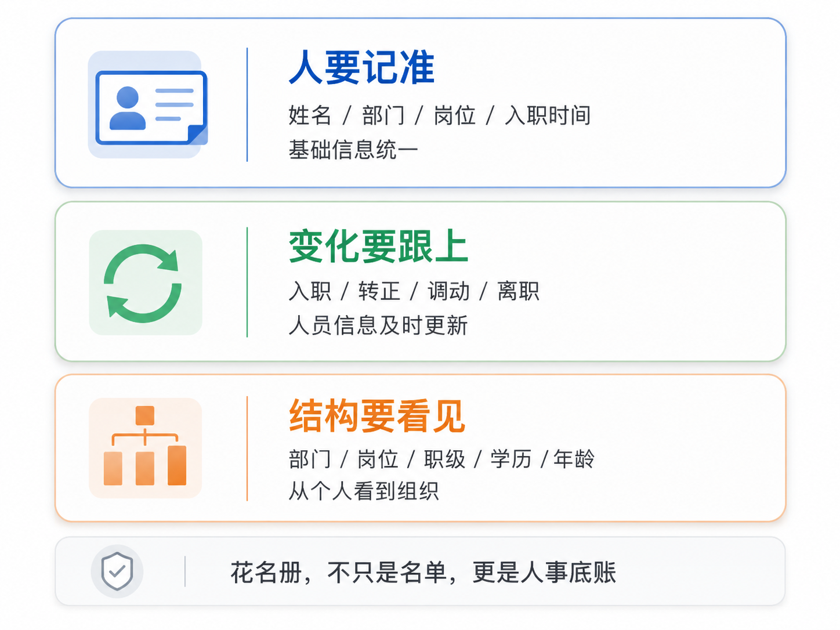Select the 变化要跟上 heading
This screenshot has width=840, height=630.
click(x=378, y=247)
